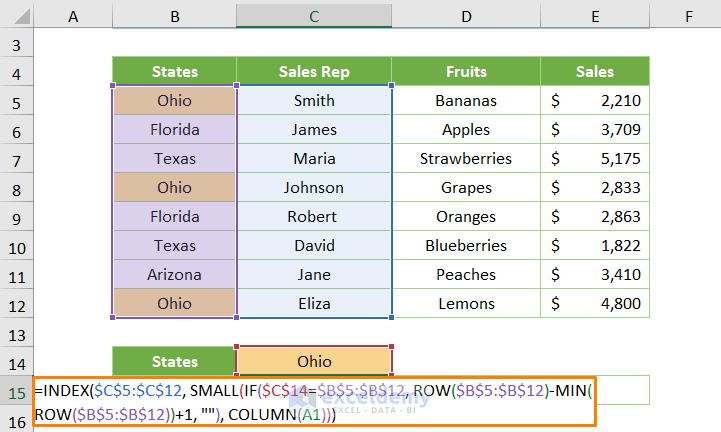Click the orange Ohio cell in row 14
Viewport: 721px width, 432px height.
pos(314,361)
